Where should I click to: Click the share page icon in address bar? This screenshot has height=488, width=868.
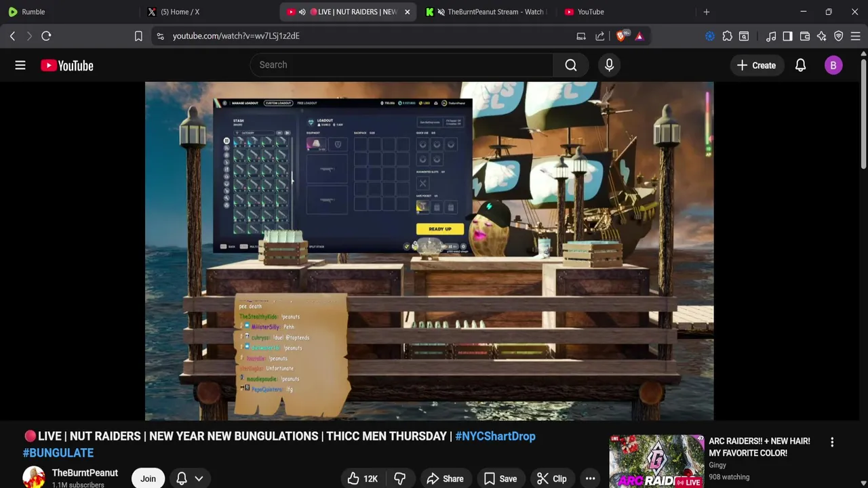click(600, 36)
